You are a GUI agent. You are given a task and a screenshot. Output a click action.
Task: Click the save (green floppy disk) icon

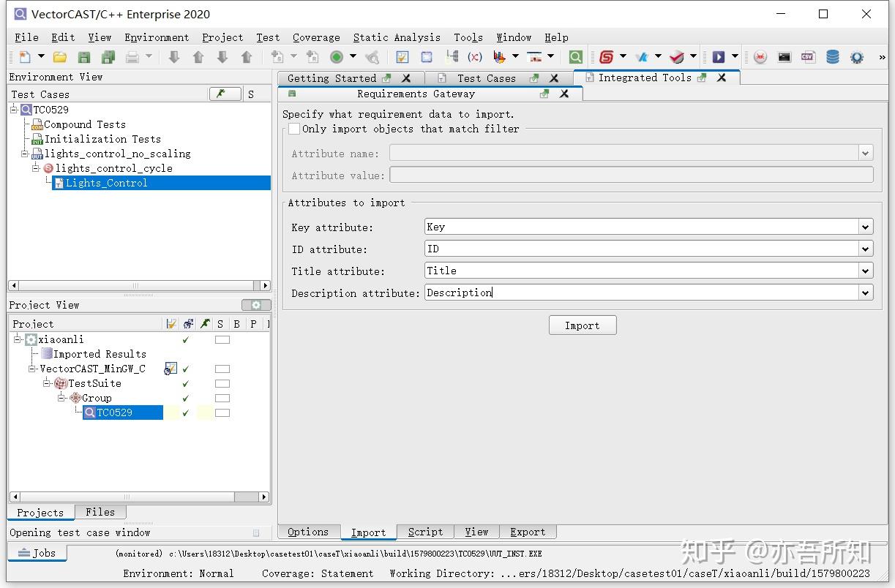[x=84, y=57]
